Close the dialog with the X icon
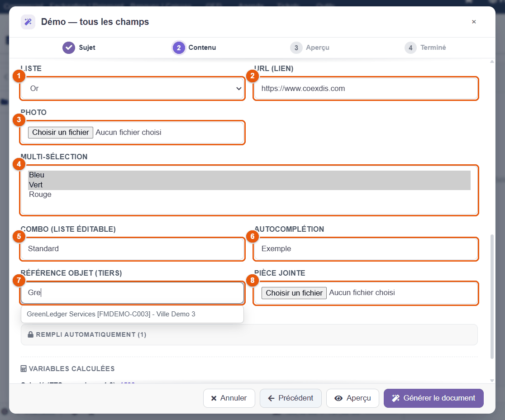The width and height of the screenshot is (505, 420). 474,22
